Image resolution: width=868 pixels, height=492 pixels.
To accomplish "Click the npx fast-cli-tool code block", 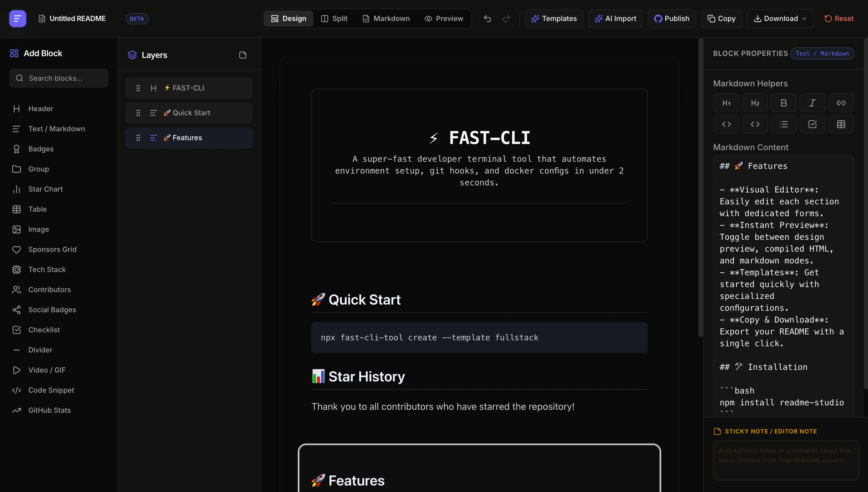I will pos(479,338).
